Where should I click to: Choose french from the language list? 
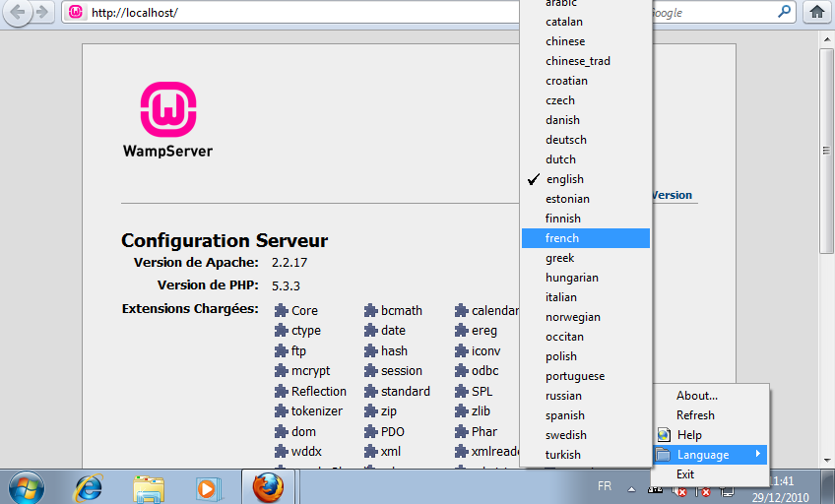[x=562, y=238]
